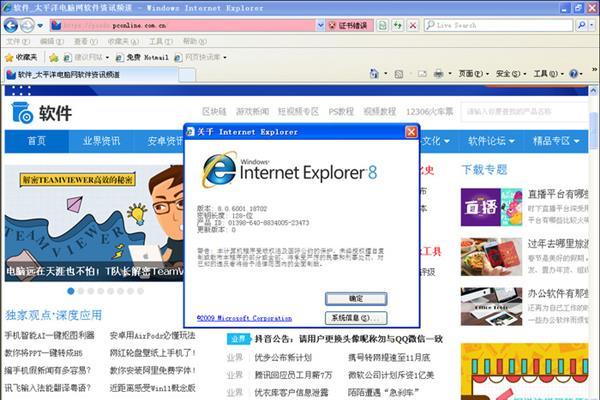Expand the 精品专区 navigation dropdown

(556, 141)
